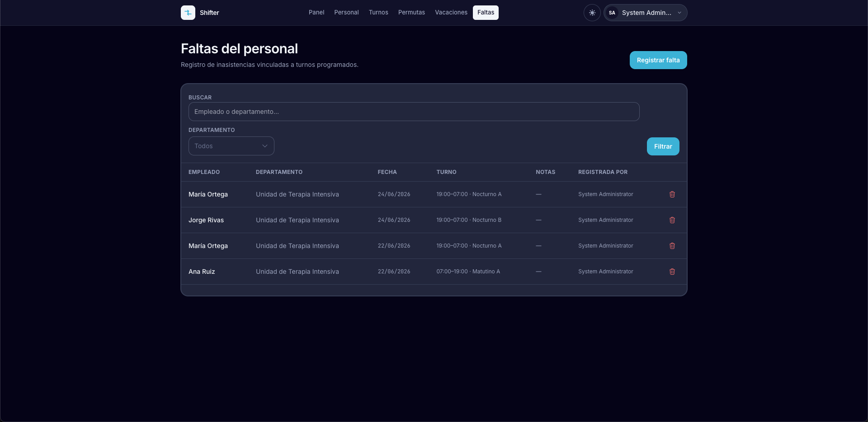Click the SA user avatar

pos(612,13)
